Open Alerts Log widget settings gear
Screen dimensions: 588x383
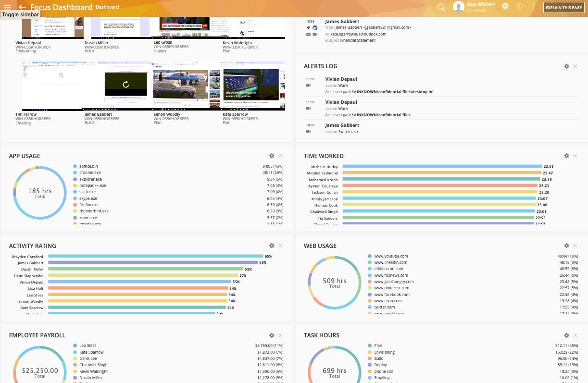tap(566, 66)
